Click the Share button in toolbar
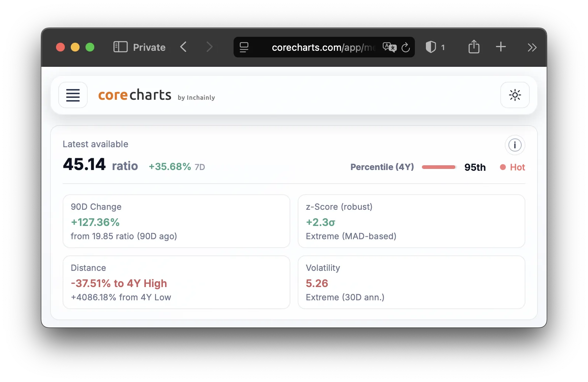This screenshot has width=588, height=382. [474, 47]
